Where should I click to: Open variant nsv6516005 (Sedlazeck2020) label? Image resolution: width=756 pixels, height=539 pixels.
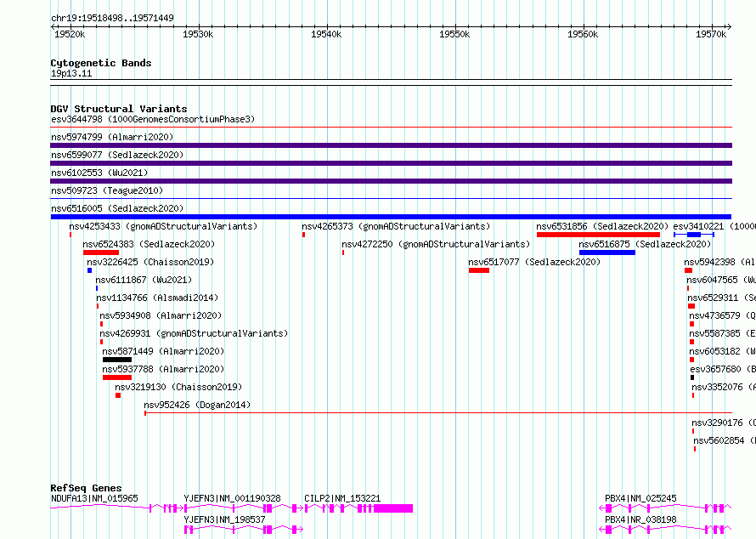(x=117, y=208)
